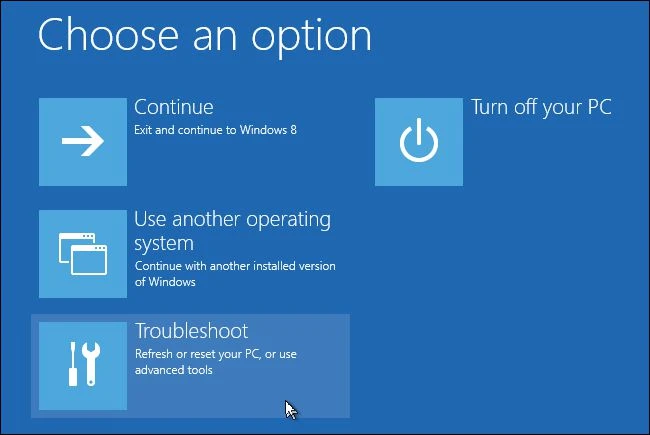Click "Continue with another installed version" description
Image resolution: width=650 pixels, height=435 pixels.
235,266
